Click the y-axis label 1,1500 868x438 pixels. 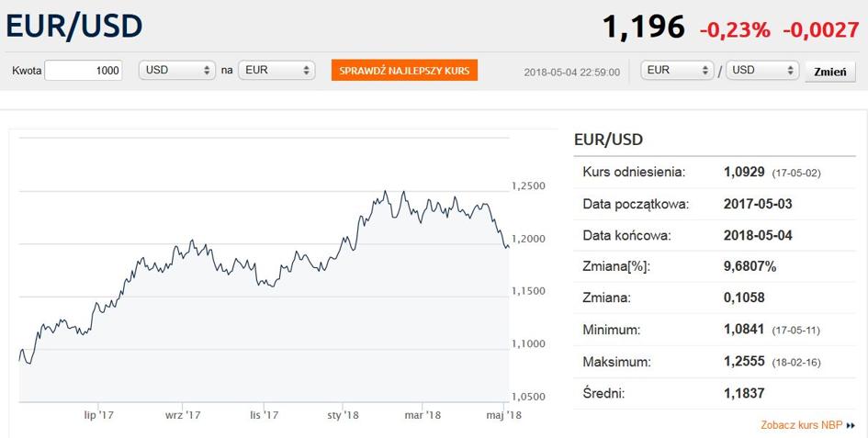(528, 291)
